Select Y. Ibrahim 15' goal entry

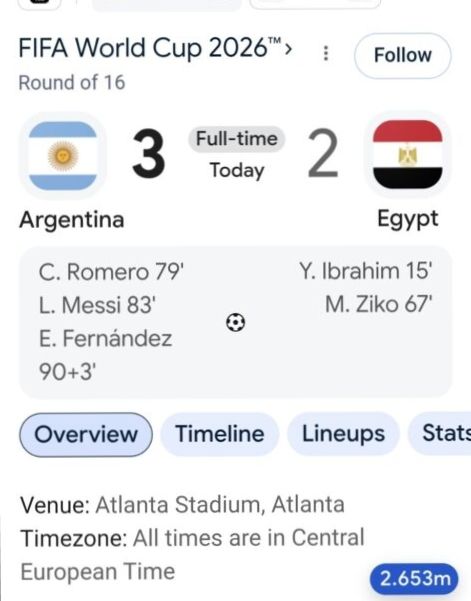366,271
